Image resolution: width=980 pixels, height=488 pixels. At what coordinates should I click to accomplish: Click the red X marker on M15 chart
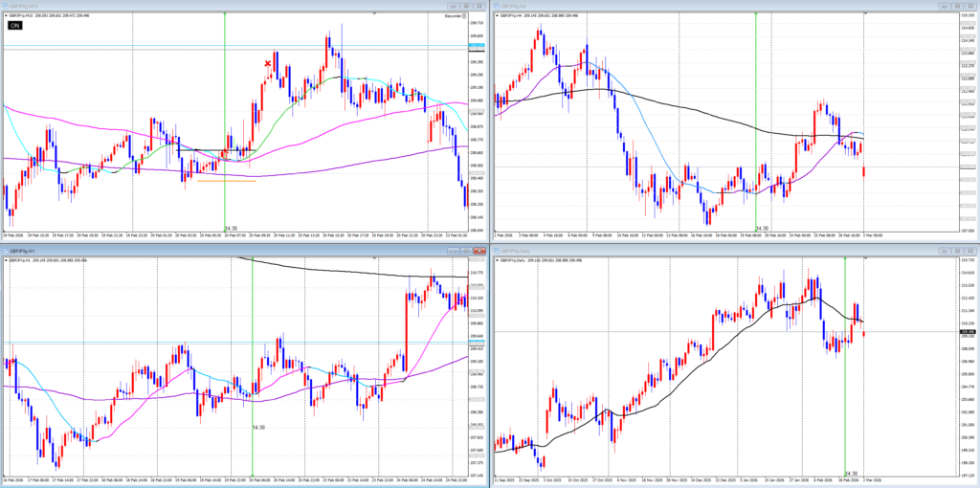click(268, 64)
